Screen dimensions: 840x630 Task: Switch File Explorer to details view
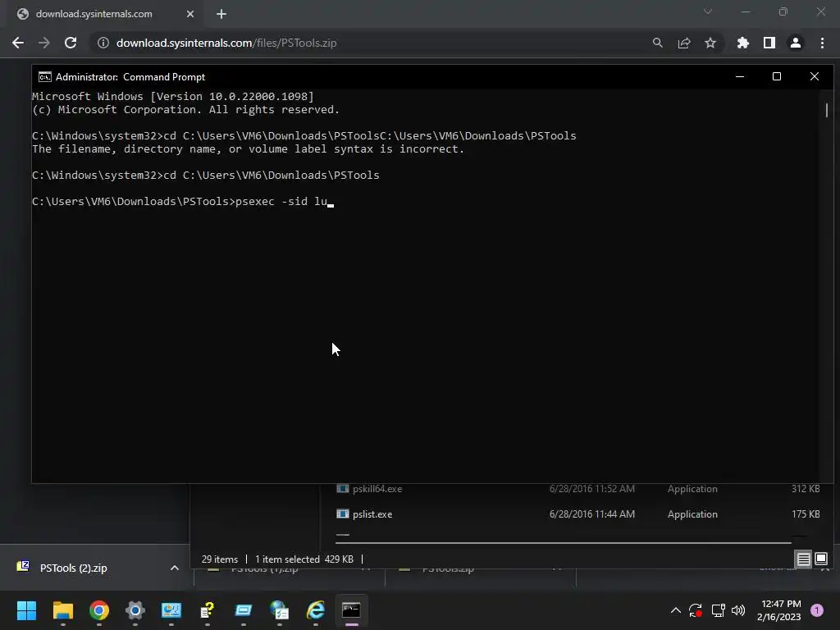(804, 559)
